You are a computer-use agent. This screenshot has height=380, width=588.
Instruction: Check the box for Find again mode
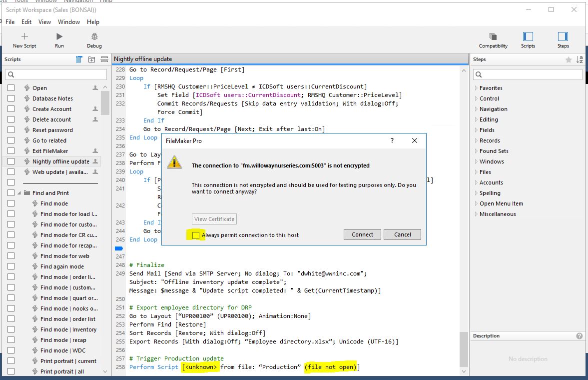coord(11,266)
